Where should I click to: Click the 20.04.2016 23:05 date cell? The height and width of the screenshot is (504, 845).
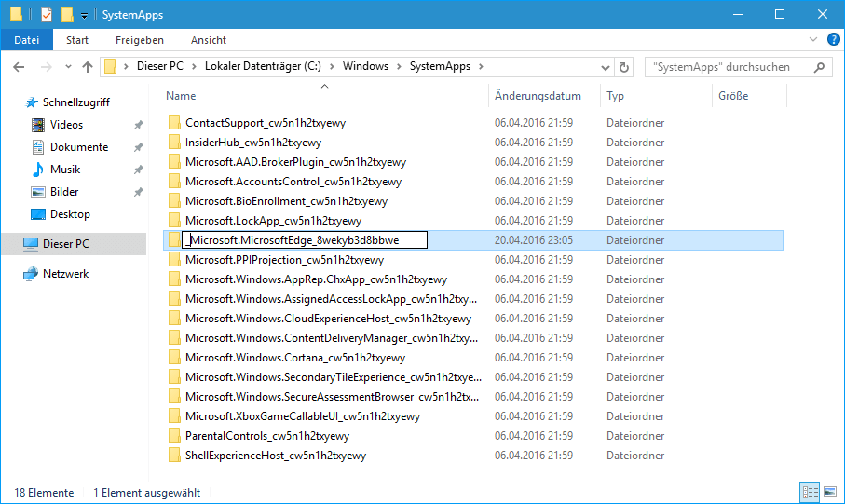534,240
